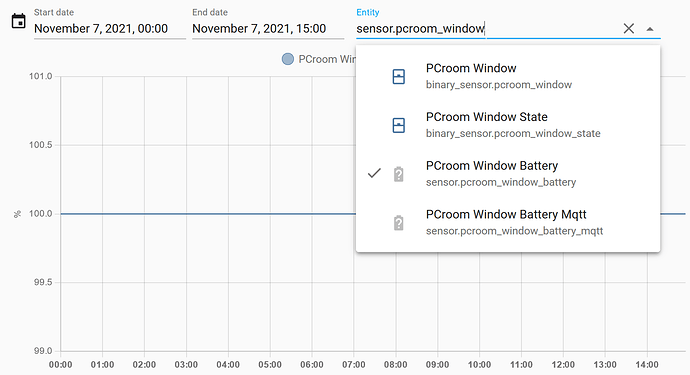
Task: Click the PCroom Window binary sensor icon
Action: [x=399, y=77]
